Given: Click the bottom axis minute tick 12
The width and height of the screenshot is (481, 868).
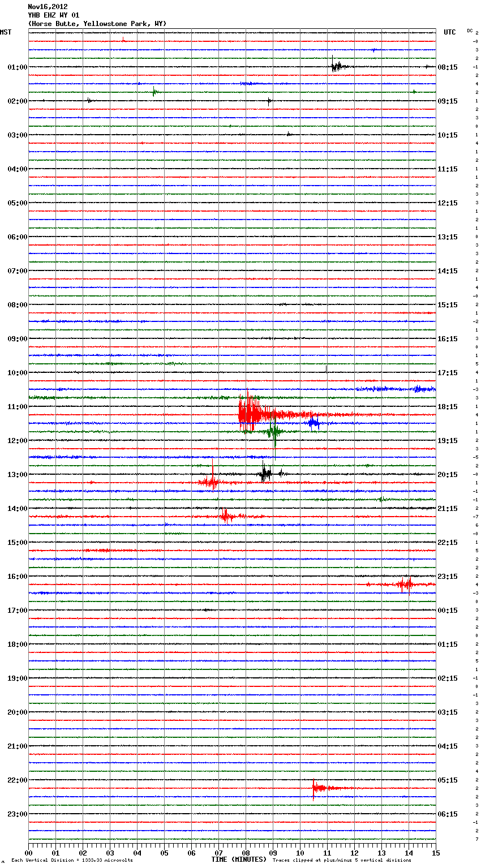Looking at the screenshot, I should pos(354,853).
